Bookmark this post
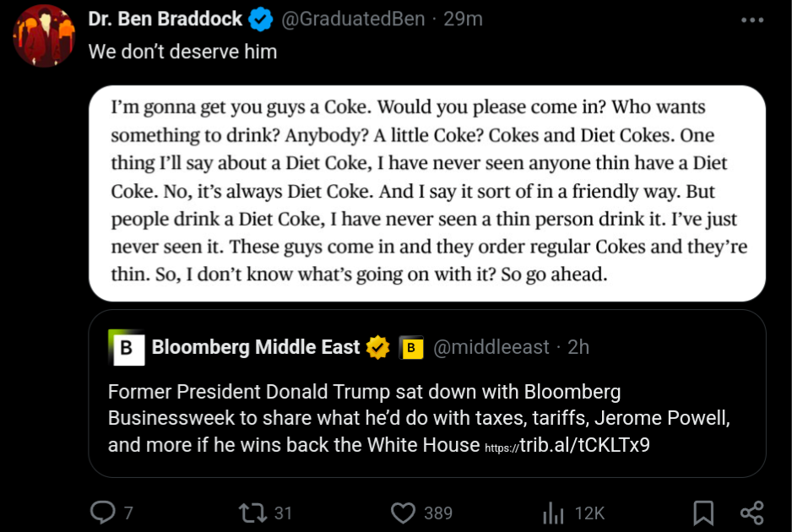This screenshot has width=792, height=532. [x=703, y=513]
